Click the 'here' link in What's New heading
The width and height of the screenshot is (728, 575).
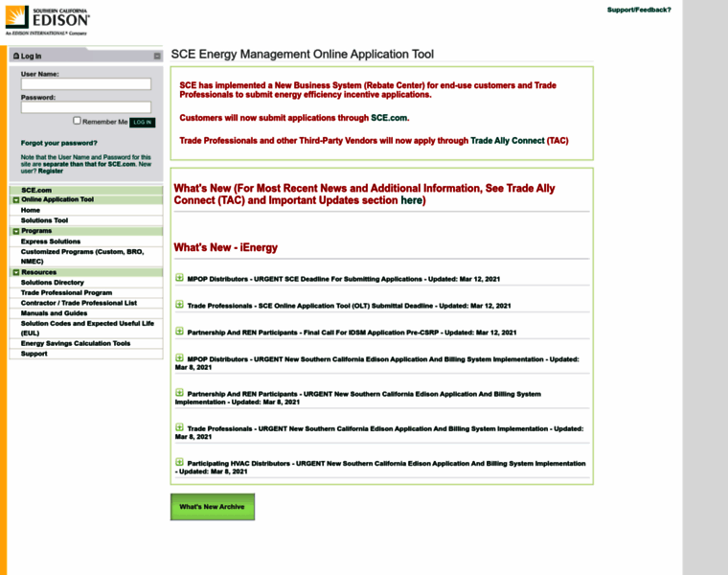coord(411,200)
